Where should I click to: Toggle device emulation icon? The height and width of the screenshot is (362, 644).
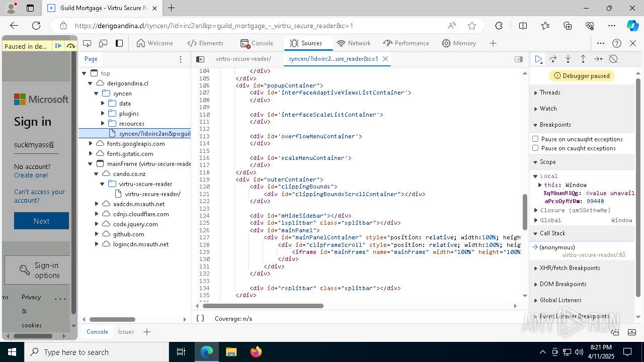[x=103, y=43]
